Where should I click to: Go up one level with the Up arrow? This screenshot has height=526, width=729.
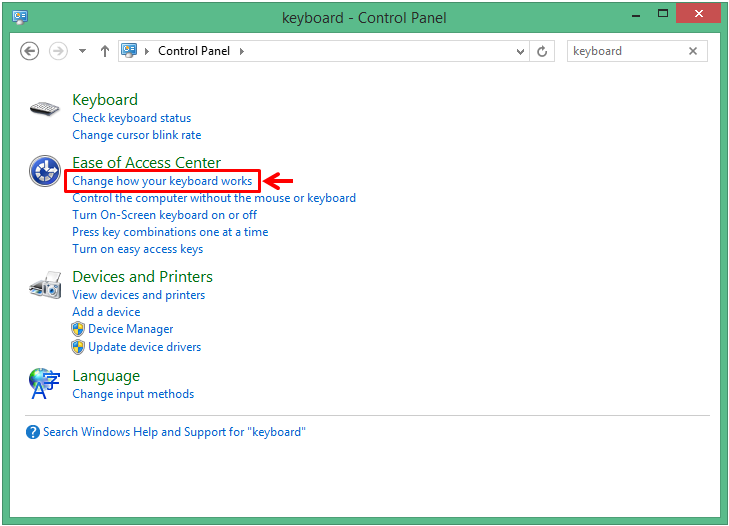point(105,51)
